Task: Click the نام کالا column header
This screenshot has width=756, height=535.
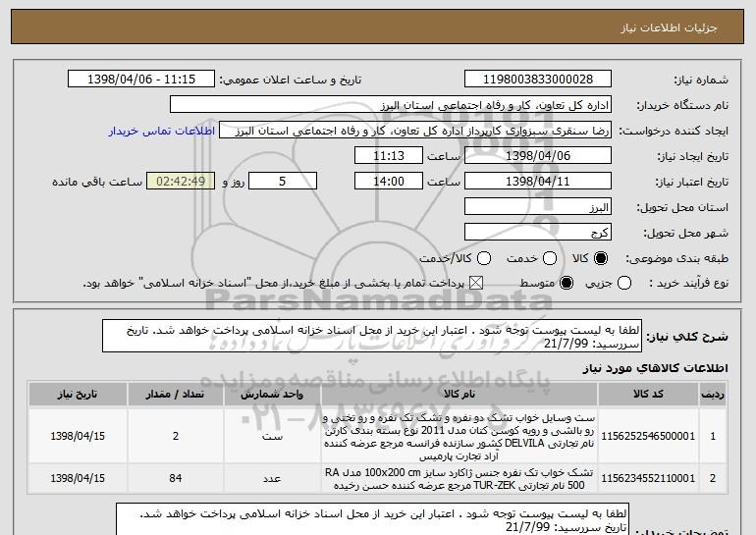Action: 459,395
